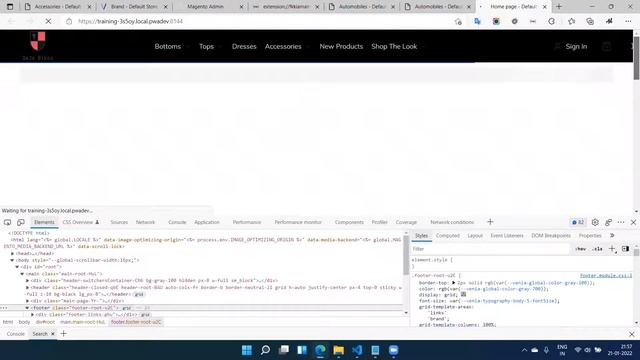The image size is (640, 360).
Task: Collapse the footer-root element node
Action: [x=27, y=308]
